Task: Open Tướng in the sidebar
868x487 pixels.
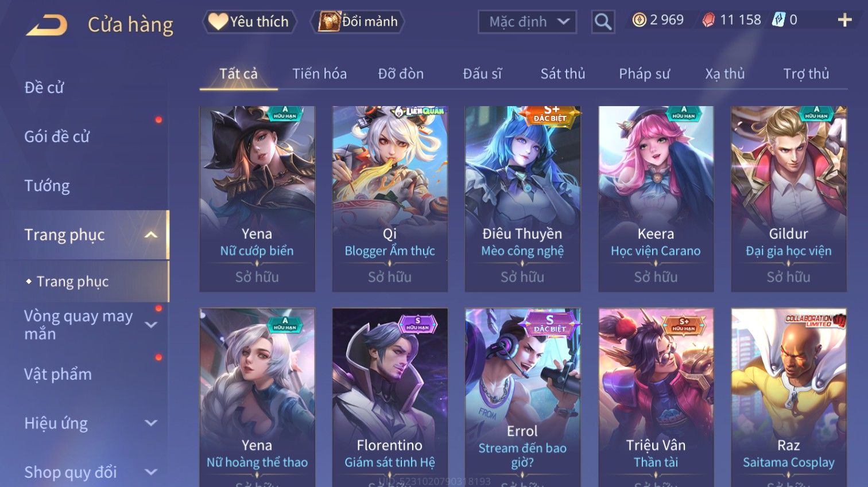Action: pos(47,186)
